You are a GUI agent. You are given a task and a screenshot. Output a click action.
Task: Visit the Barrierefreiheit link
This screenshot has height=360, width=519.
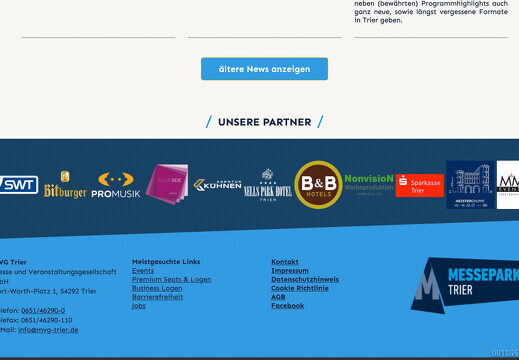(x=157, y=297)
